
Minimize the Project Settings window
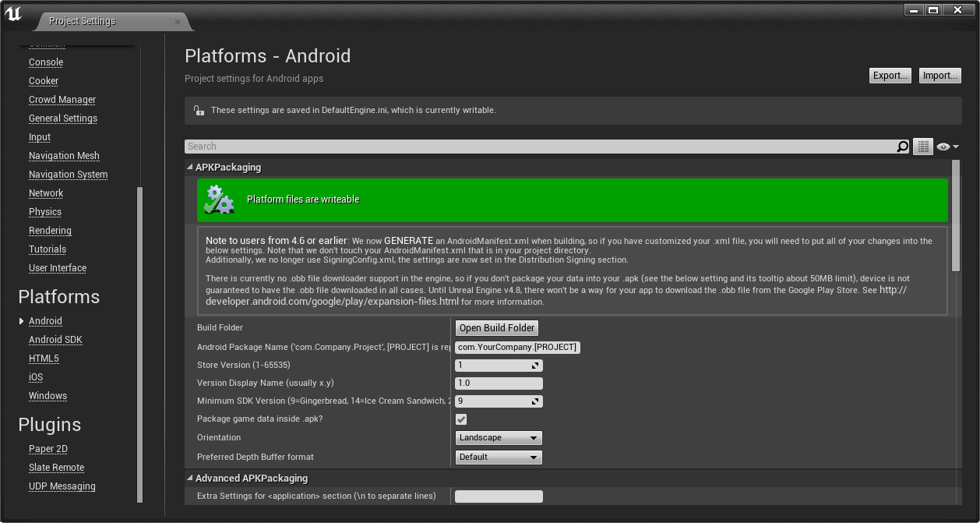pyautogui.click(x=915, y=10)
